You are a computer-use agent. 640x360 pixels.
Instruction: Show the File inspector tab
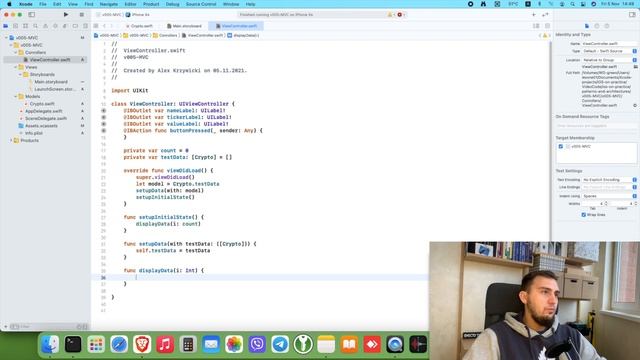587,26
